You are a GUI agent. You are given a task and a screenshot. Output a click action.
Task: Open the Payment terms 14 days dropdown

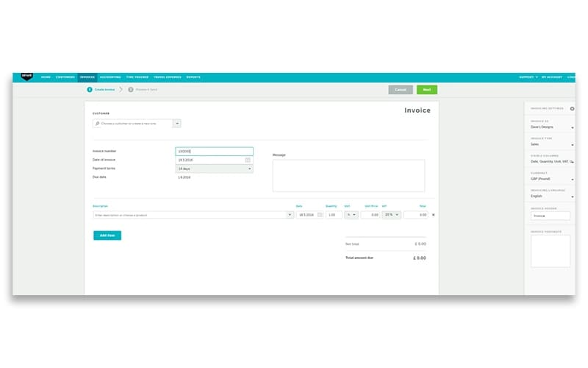(x=214, y=169)
